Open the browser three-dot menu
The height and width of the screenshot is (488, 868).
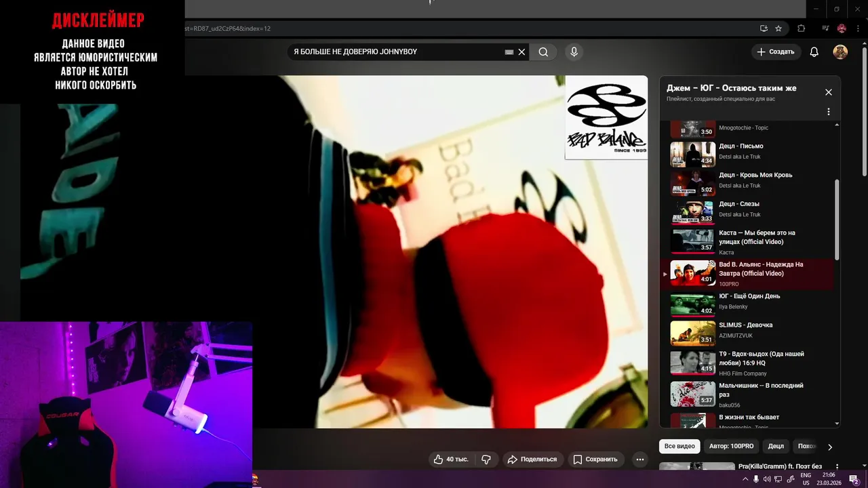[857, 28]
